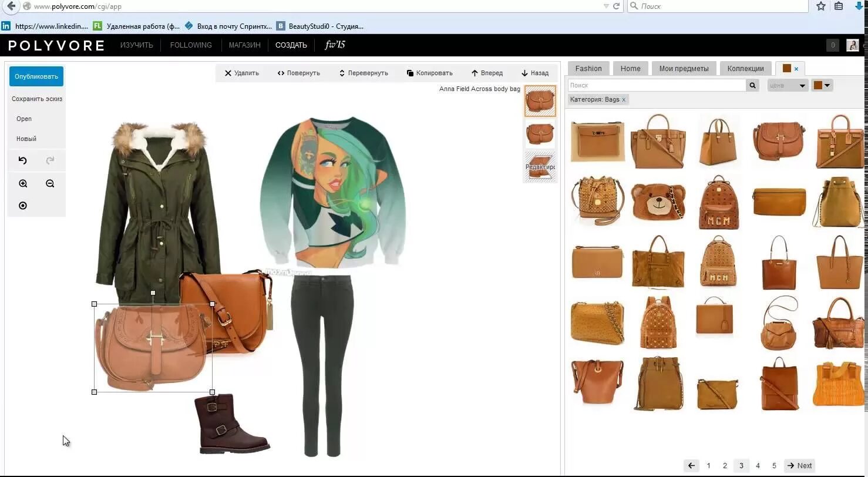Click the Поиск items search field

coord(657,85)
